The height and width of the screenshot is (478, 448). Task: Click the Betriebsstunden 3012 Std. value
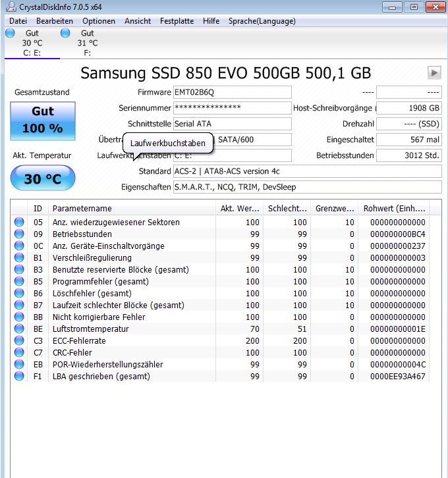pos(409,155)
